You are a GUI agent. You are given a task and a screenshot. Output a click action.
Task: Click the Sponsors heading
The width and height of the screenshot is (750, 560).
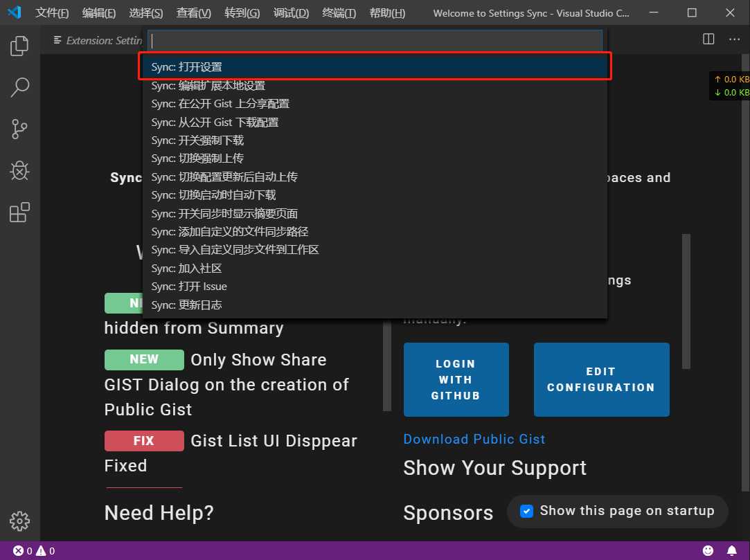click(x=447, y=513)
